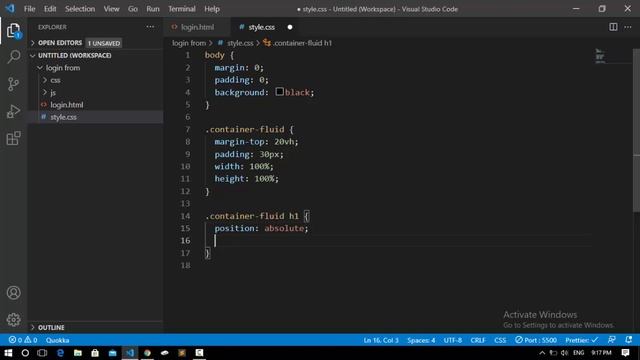640x360 pixels.
Task: Click CSS language mode status
Action: pyautogui.click(x=500, y=340)
